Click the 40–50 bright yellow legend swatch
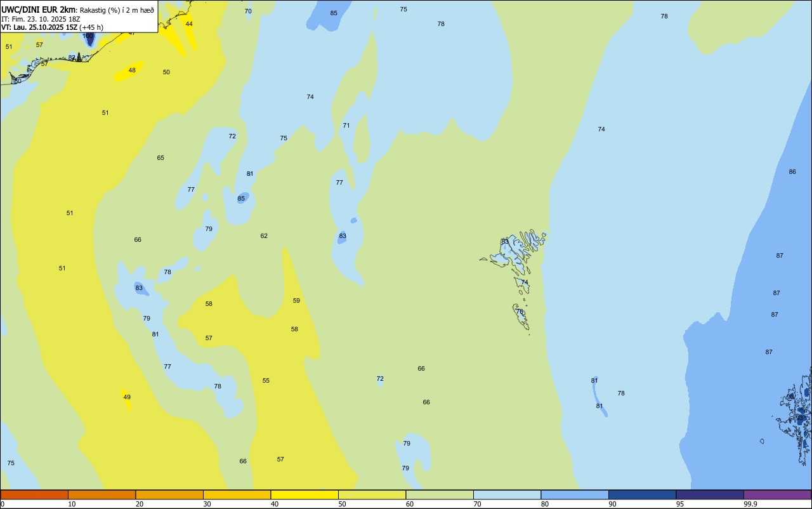812x509 pixels. point(304,494)
